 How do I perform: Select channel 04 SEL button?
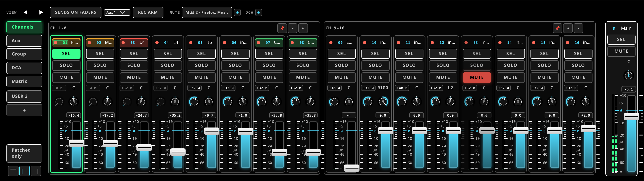click(167, 54)
